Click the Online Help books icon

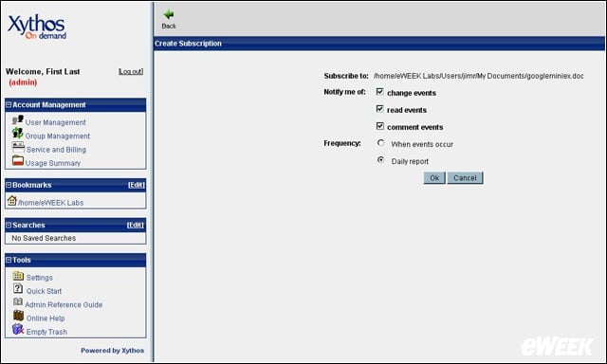(x=18, y=316)
